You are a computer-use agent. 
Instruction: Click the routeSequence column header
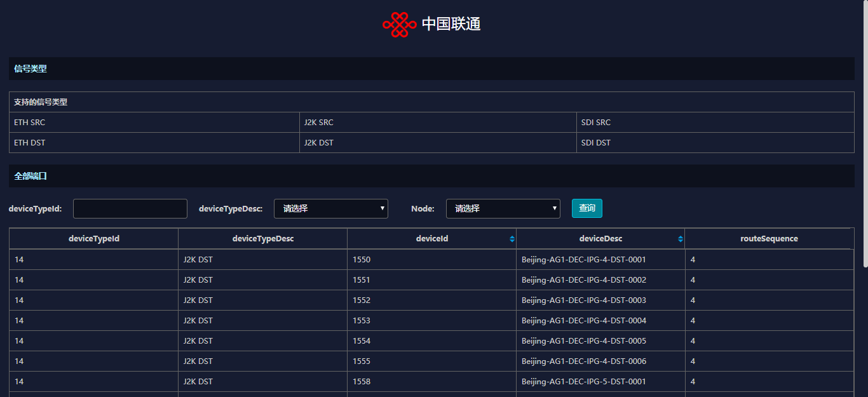point(769,239)
